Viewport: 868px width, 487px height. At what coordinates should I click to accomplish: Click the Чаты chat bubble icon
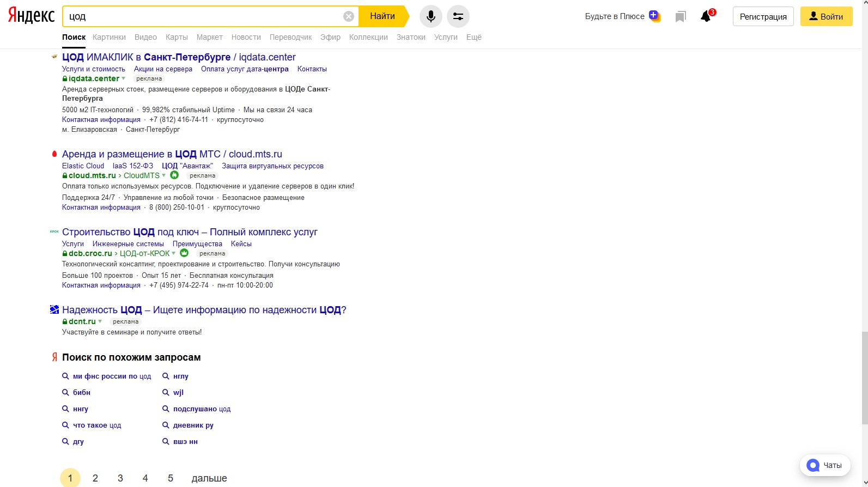pos(813,465)
